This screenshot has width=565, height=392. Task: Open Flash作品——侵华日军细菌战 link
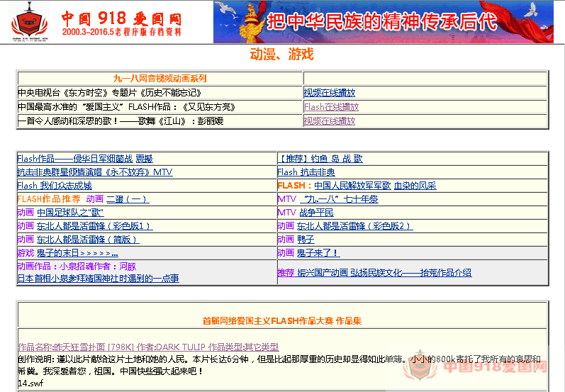(75, 159)
